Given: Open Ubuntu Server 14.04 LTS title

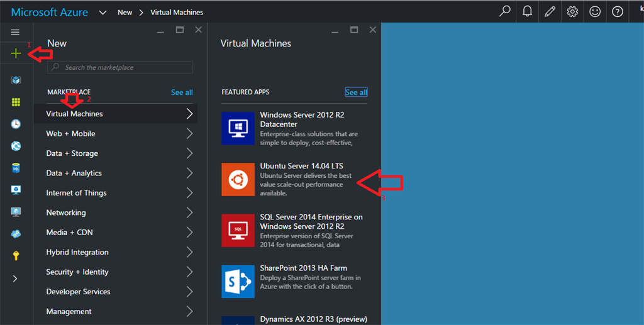Looking at the screenshot, I should 301,166.
